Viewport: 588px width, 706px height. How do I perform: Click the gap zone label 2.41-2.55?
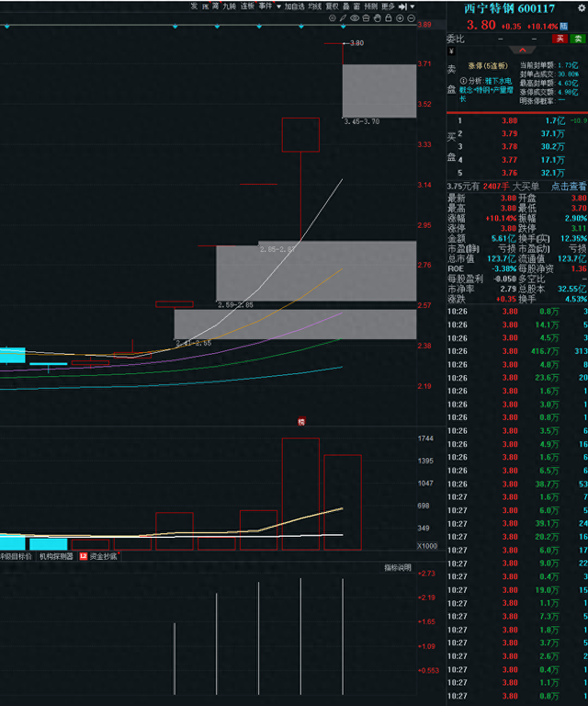[194, 343]
